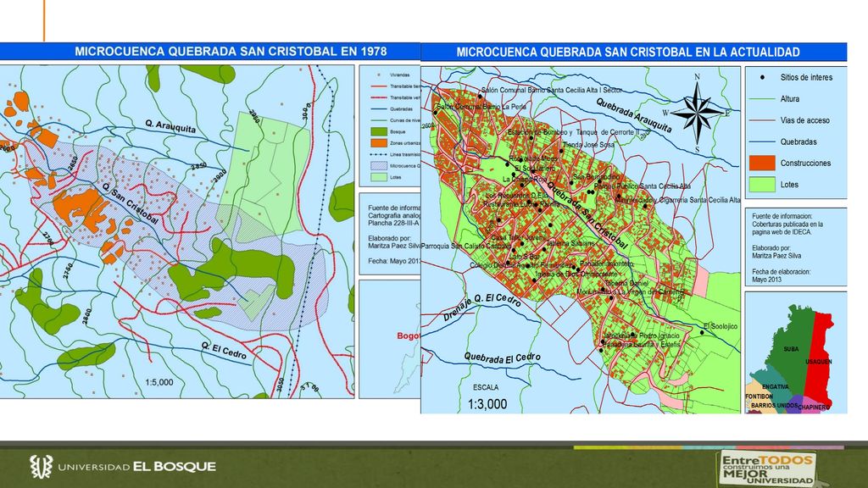
Task: Click the Q. San Cristobal label on 1978 map
Action: point(130,203)
